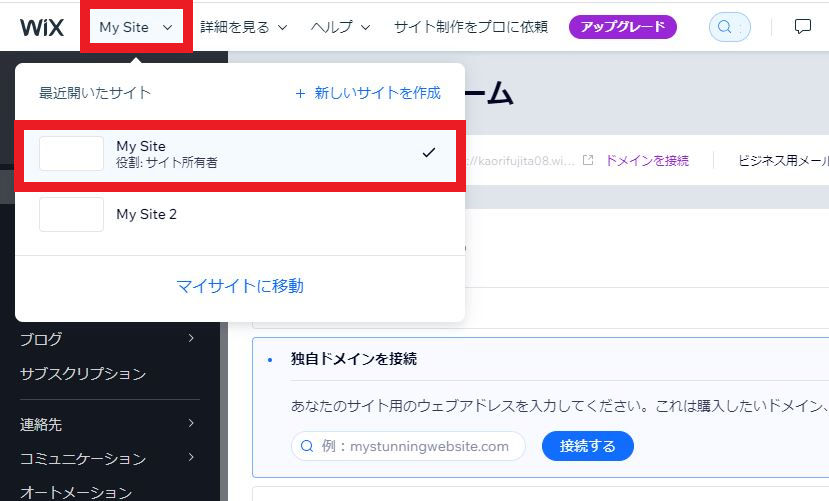Click 新しいサイトを作成 link

pyautogui.click(x=367, y=93)
